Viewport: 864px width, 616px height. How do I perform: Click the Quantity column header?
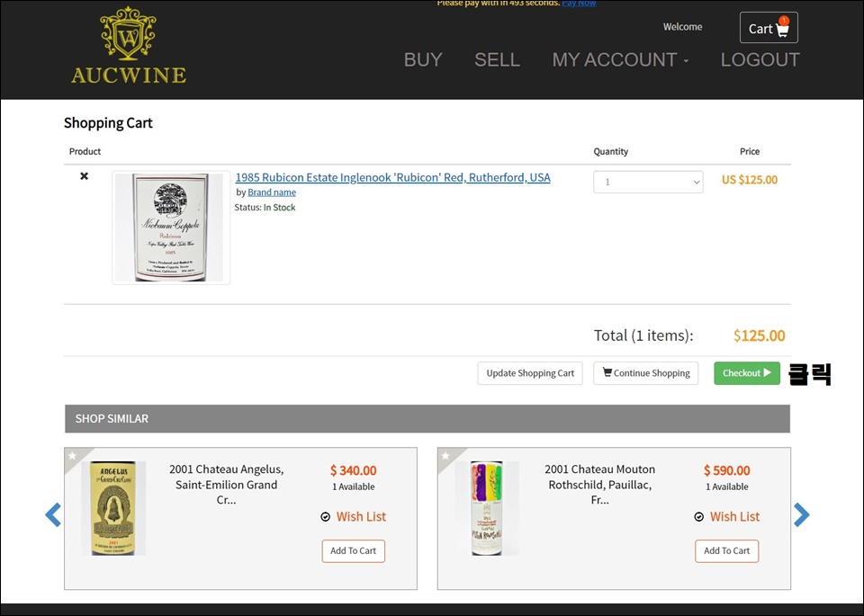pos(610,151)
